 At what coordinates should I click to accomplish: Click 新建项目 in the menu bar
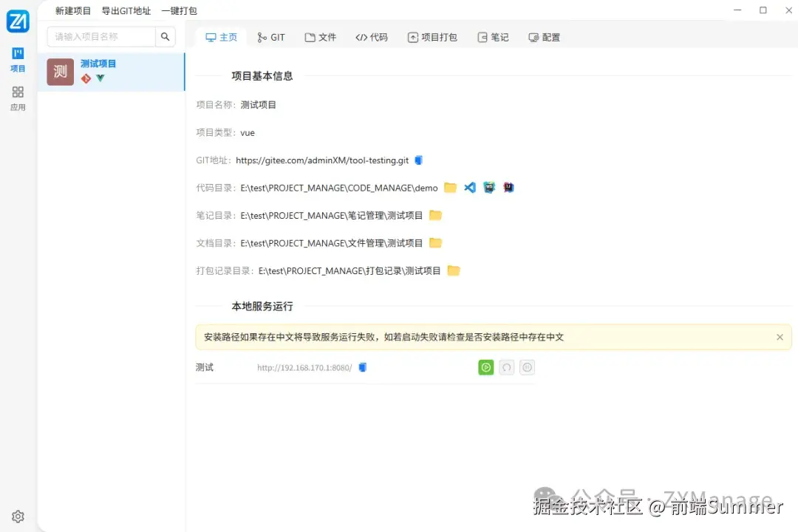coord(72,10)
